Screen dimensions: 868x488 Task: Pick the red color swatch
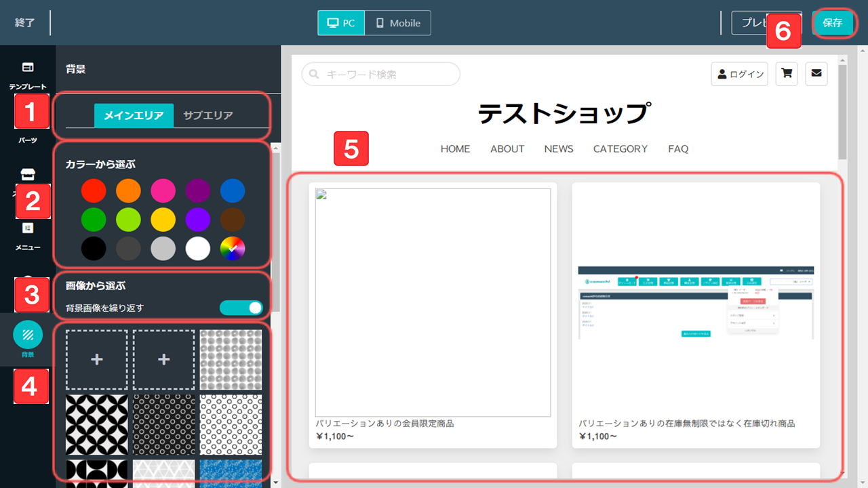click(x=94, y=190)
